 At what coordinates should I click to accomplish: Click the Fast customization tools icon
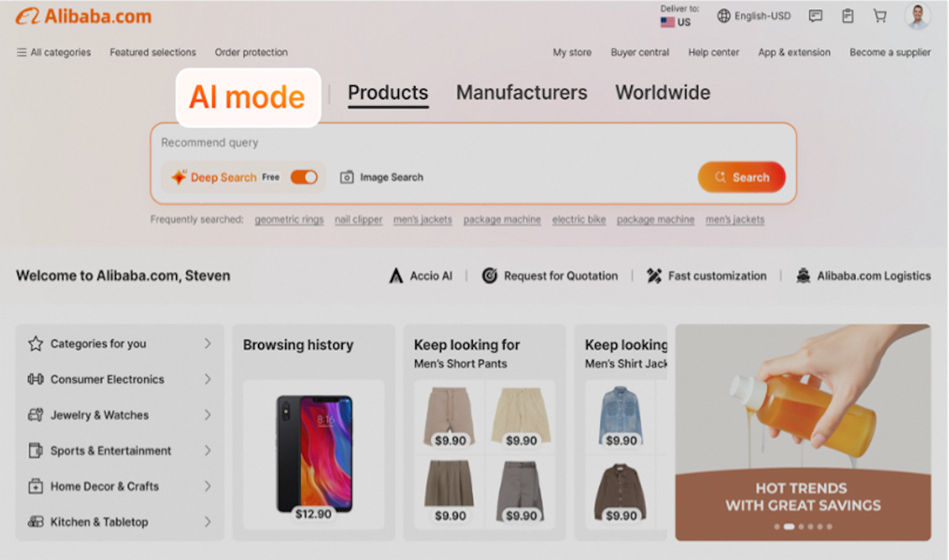tap(654, 276)
